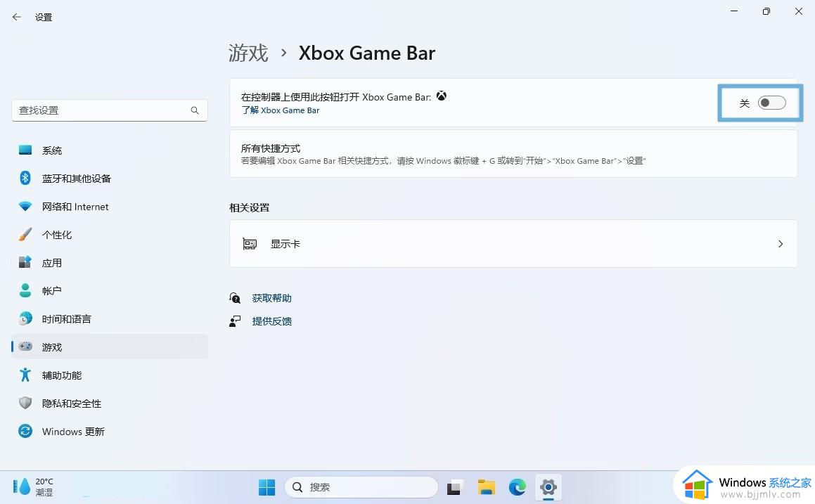Select 网络和 Internet in sidebar
The height and width of the screenshot is (504, 815).
pyautogui.click(x=110, y=206)
